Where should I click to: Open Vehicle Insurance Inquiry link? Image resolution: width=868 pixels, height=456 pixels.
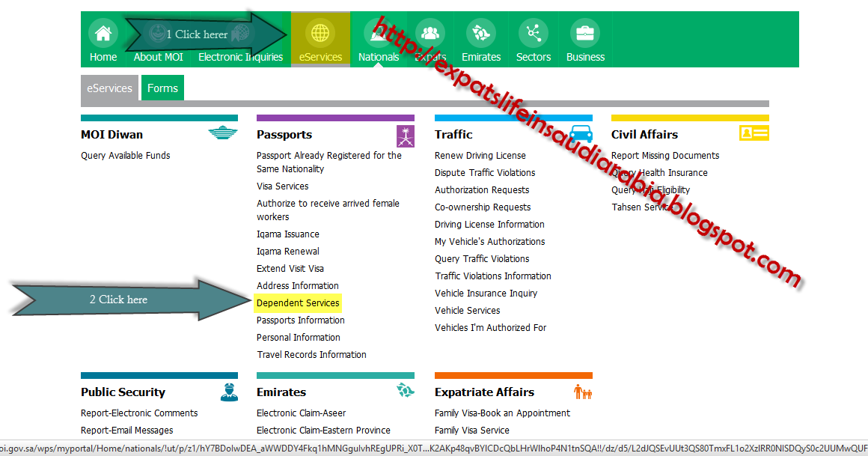486,293
